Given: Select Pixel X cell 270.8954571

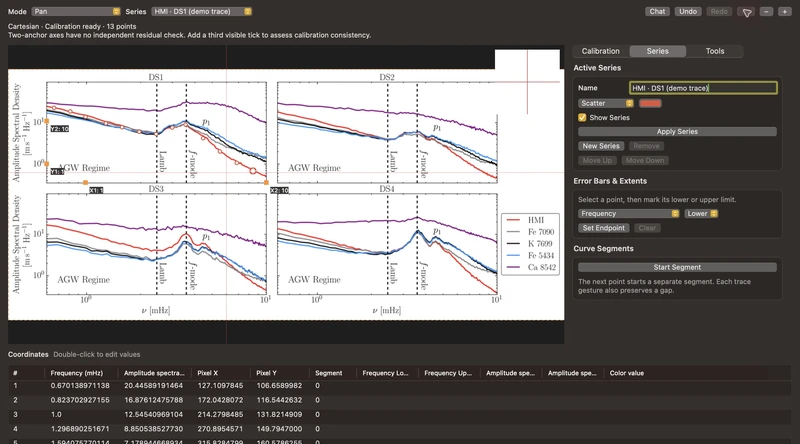Looking at the screenshot, I should [220, 429].
